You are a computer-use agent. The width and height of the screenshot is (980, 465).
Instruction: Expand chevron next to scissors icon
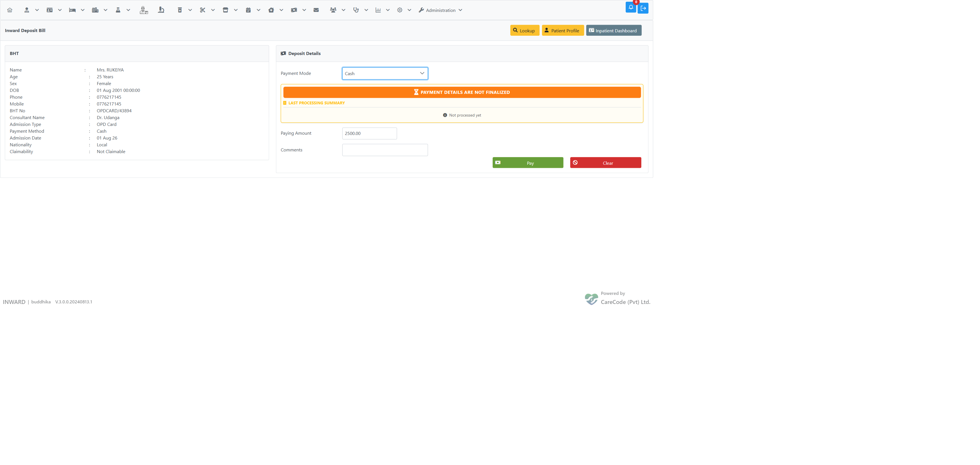coord(213,10)
